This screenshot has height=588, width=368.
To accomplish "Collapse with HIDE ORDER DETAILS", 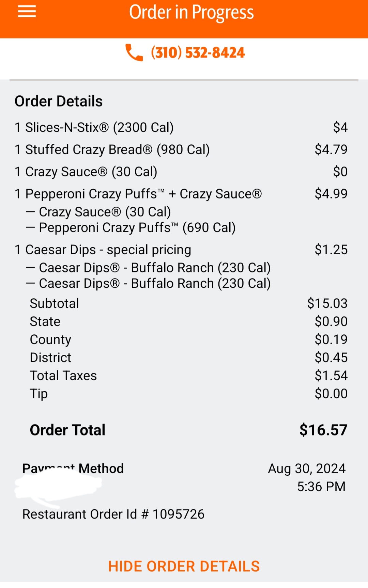I will tap(184, 567).
